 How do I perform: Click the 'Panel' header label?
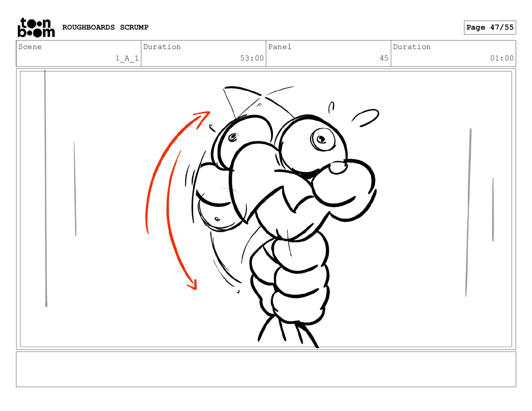pos(280,47)
